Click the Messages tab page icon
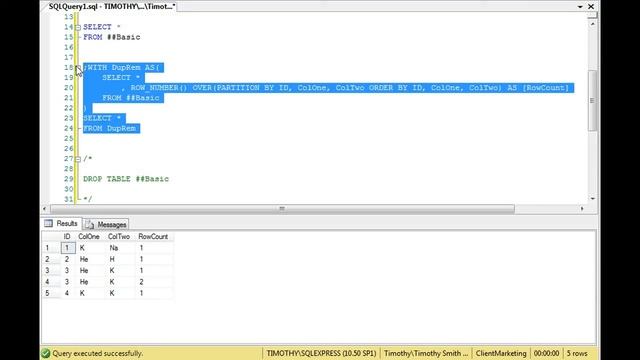This screenshot has width=640, height=360. [x=90, y=224]
